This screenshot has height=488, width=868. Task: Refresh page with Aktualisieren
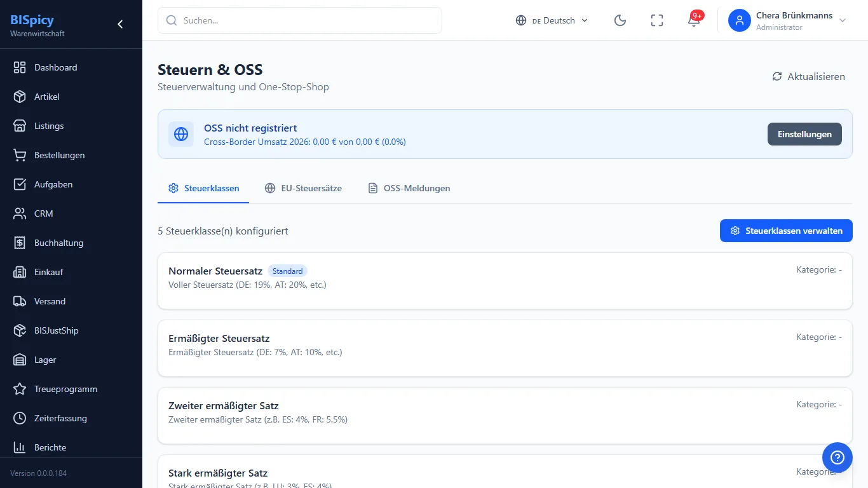tap(808, 76)
